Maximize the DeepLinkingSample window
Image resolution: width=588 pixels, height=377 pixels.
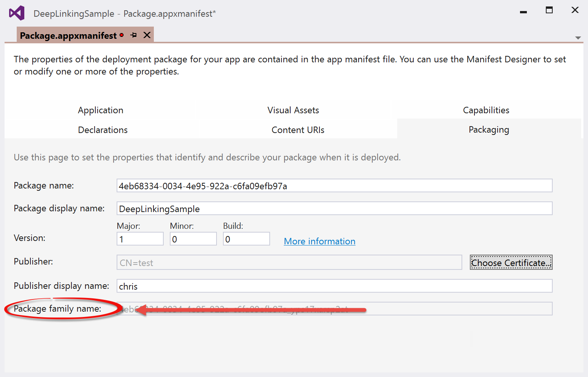click(x=549, y=10)
